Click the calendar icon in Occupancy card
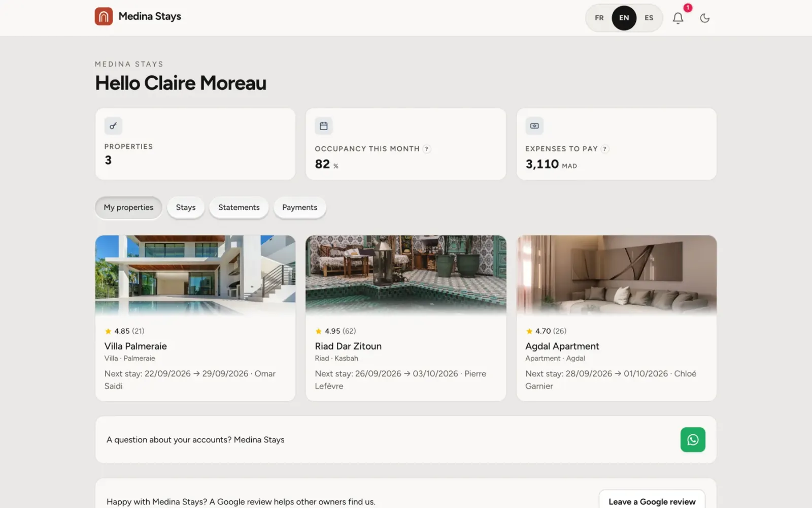The width and height of the screenshot is (812, 508). coord(324,125)
